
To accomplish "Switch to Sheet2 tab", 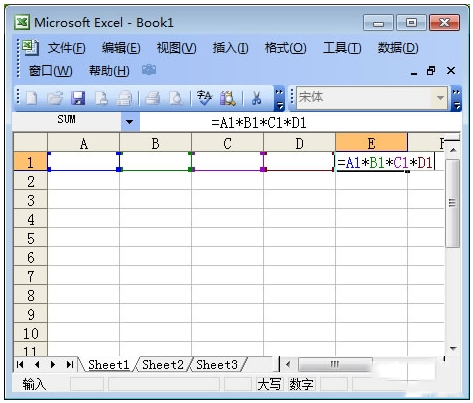I will pyautogui.click(x=163, y=365).
